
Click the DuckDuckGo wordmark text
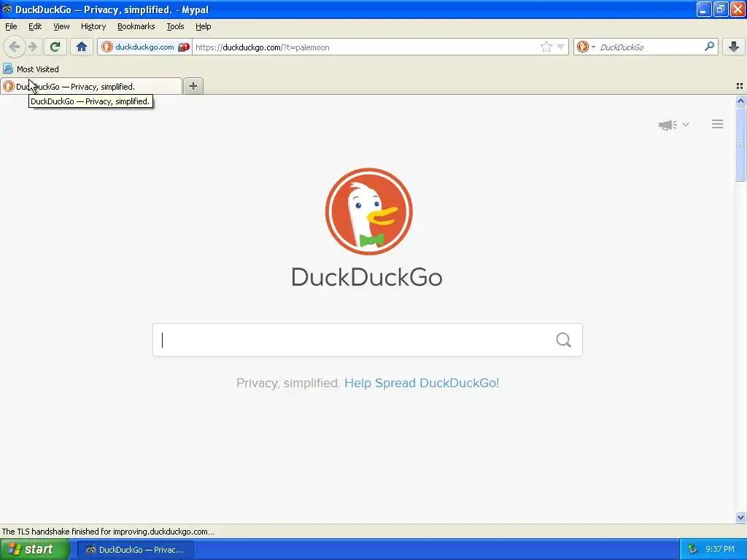tap(367, 277)
